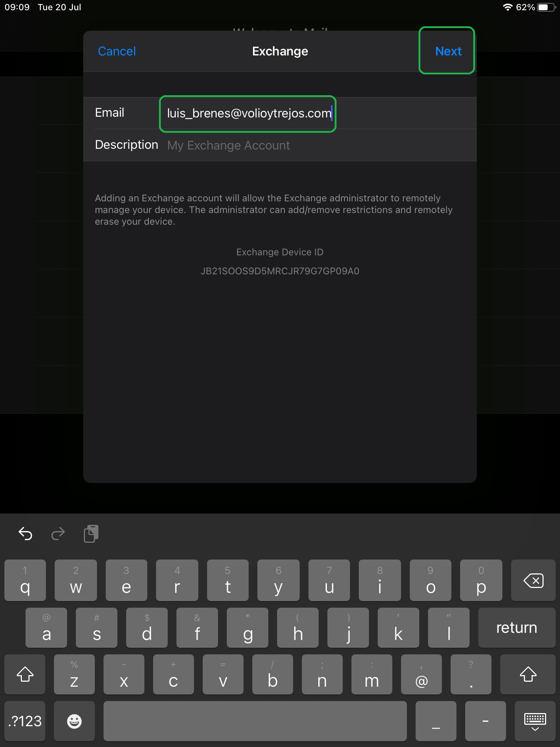Tap the Tue 20 Jul date
The image size is (560, 747).
pyautogui.click(x=59, y=7)
